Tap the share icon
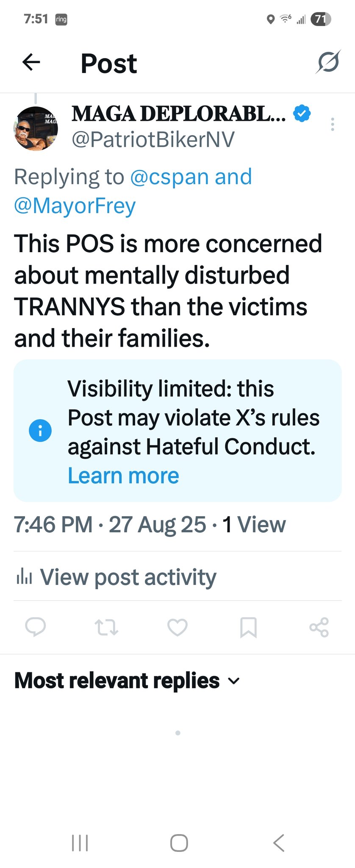The image size is (355, 868). [x=319, y=627]
